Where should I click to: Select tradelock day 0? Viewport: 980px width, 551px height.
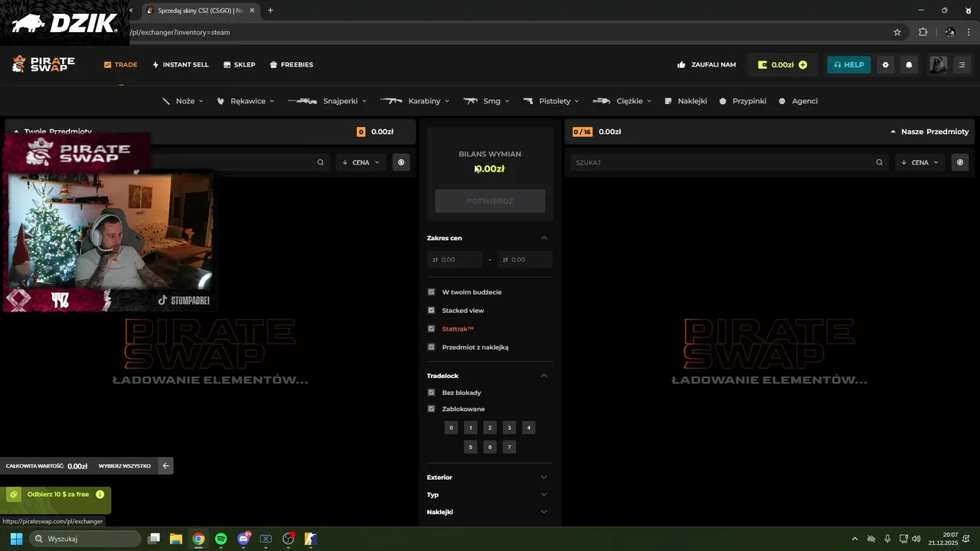(451, 428)
